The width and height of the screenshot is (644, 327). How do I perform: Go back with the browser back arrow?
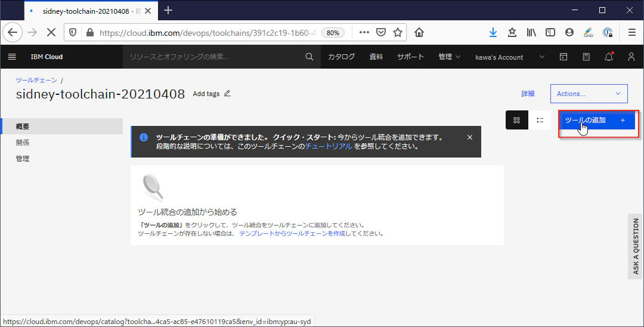(x=13, y=32)
